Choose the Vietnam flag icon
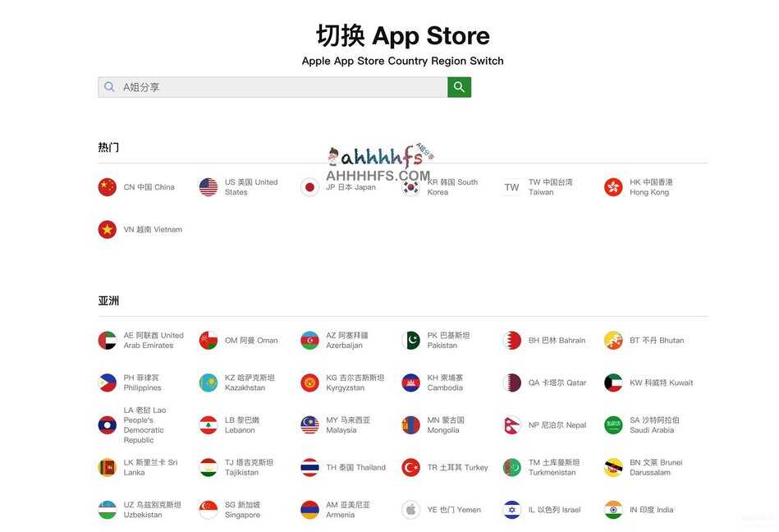 coord(108,230)
